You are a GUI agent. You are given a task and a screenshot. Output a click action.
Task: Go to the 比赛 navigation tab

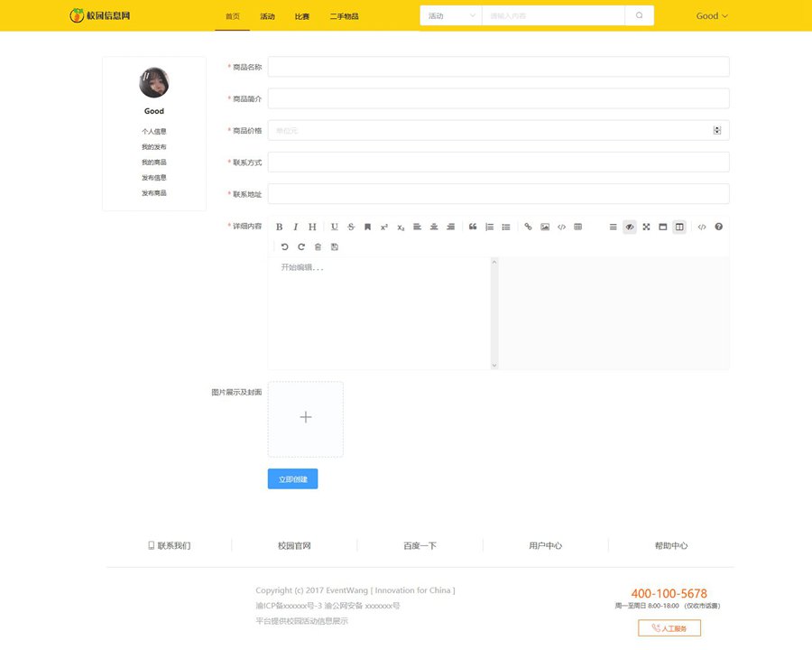coord(302,16)
